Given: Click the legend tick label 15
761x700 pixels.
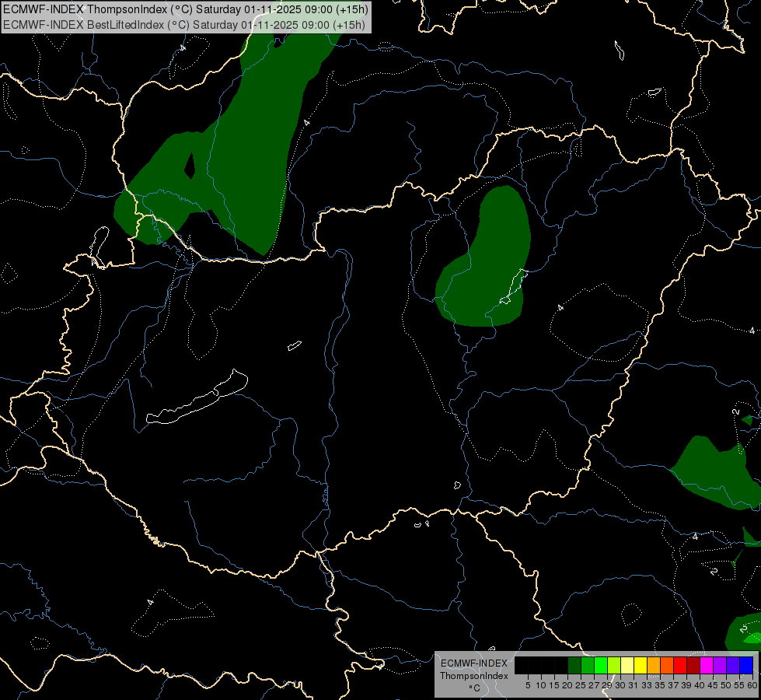Looking at the screenshot, I should click(x=554, y=685).
